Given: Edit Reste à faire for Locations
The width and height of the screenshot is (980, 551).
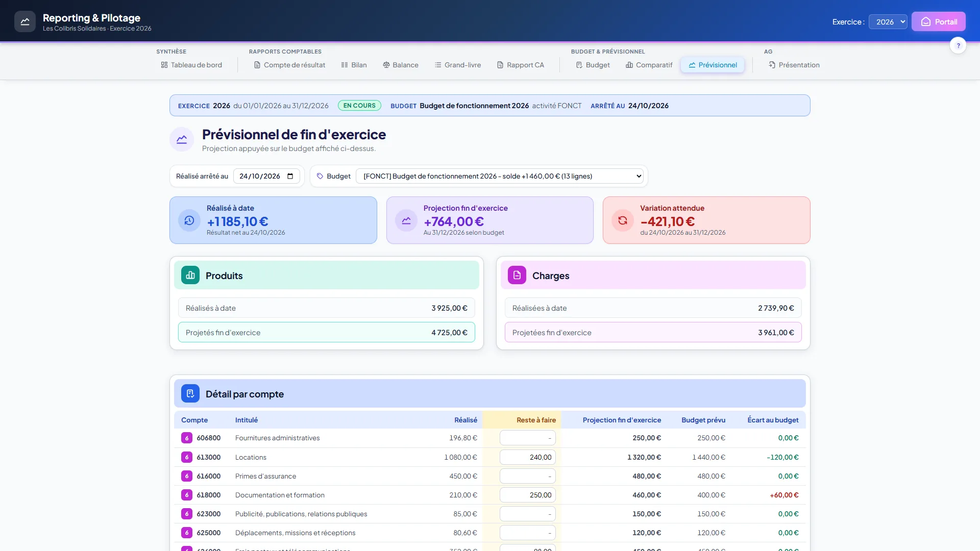Looking at the screenshot, I should 528,457.
